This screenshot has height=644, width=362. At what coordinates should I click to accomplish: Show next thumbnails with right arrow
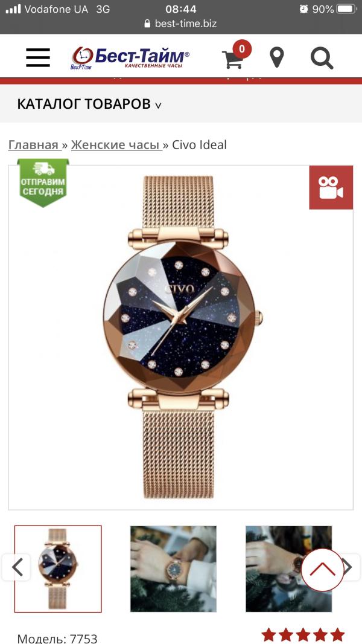tap(349, 567)
